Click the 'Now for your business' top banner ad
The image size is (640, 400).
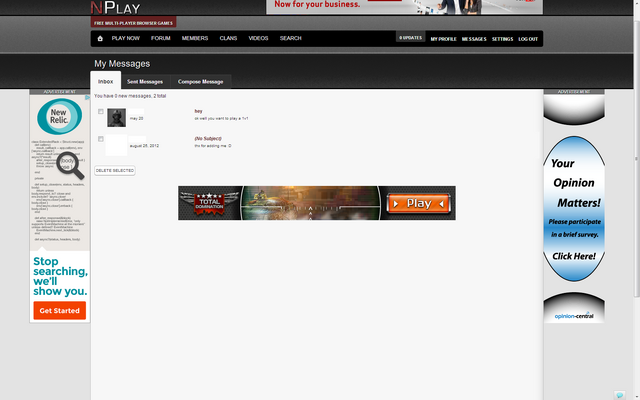pos(404,7)
